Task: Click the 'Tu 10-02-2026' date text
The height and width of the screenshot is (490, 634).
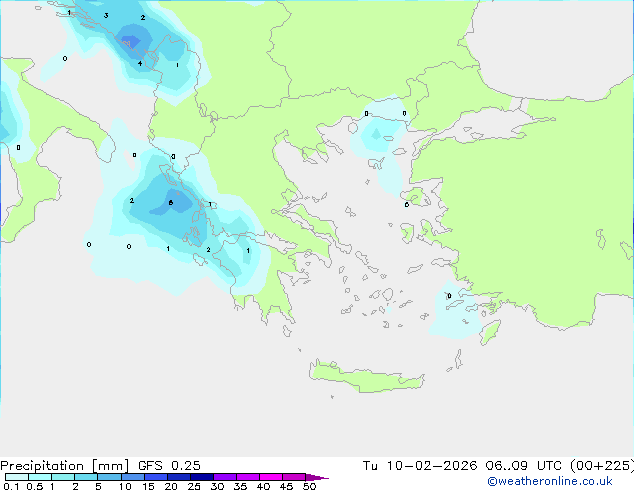Action: click(x=420, y=466)
